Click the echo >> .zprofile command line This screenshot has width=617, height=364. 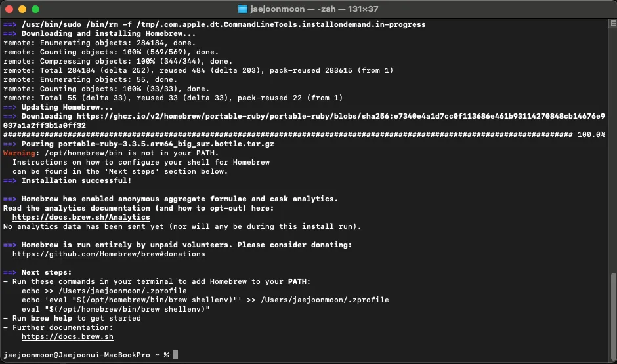coord(104,291)
